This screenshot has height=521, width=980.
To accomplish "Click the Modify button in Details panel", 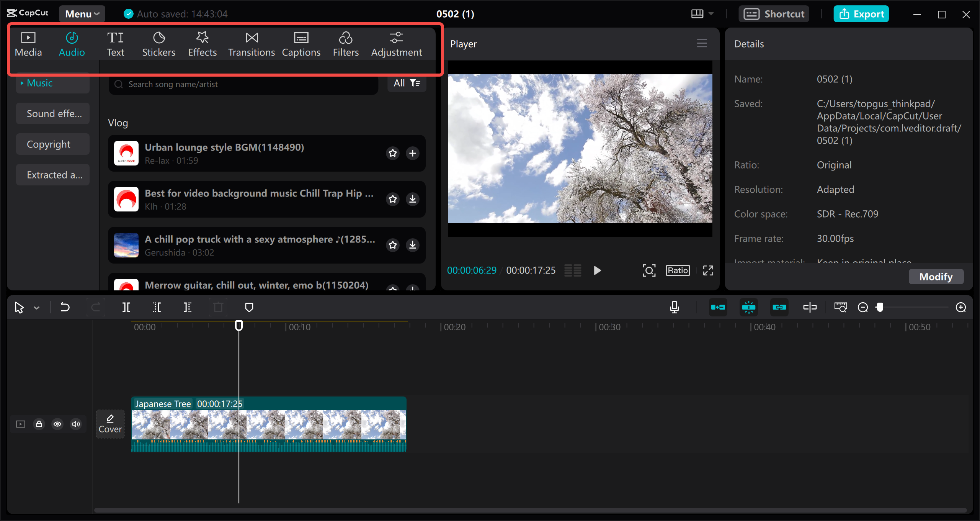I will (936, 276).
